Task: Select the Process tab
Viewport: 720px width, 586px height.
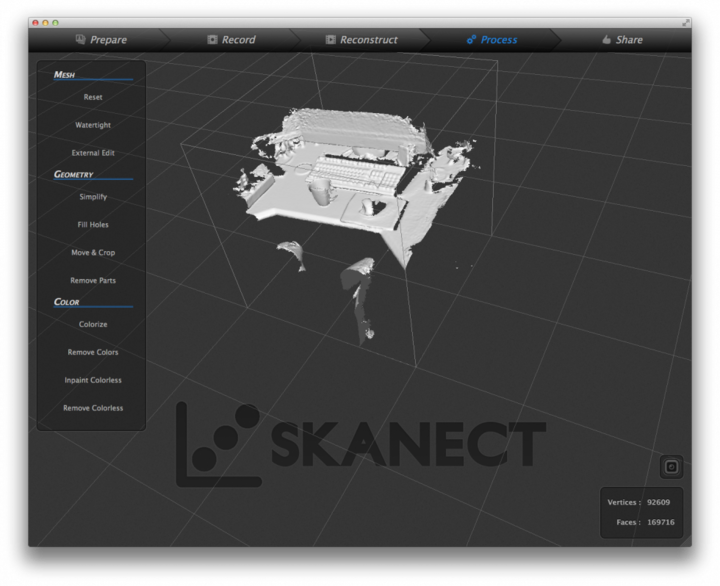Action: [x=492, y=39]
